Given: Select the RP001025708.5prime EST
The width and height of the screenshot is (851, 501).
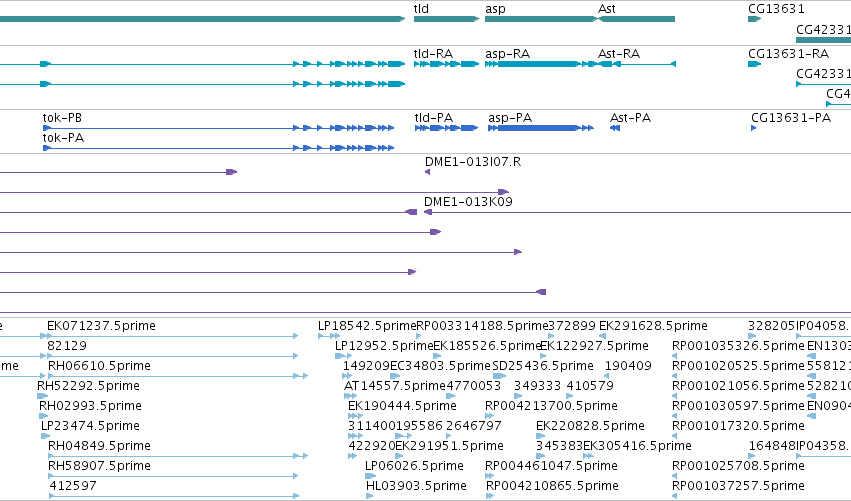Looking at the screenshot, I should [738, 466].
